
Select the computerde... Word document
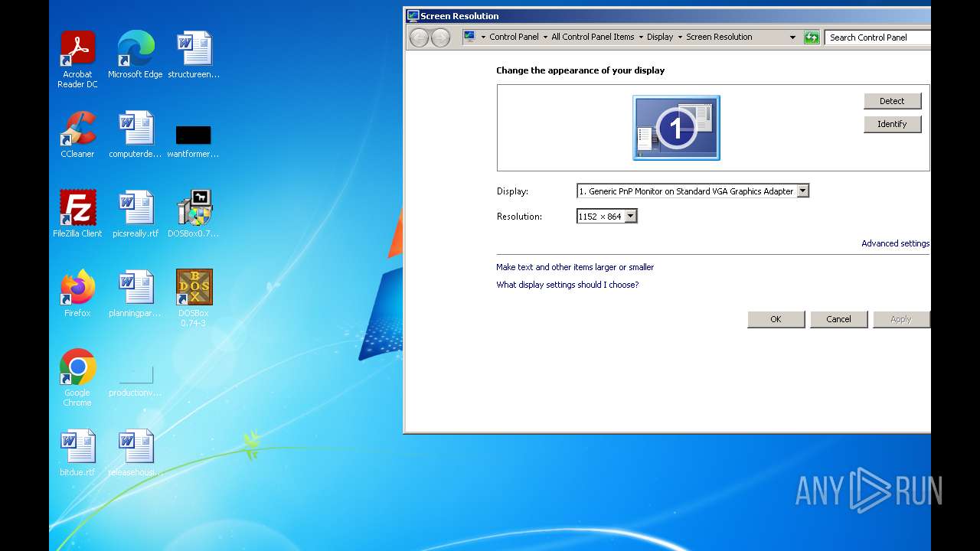tap(136, 134)
